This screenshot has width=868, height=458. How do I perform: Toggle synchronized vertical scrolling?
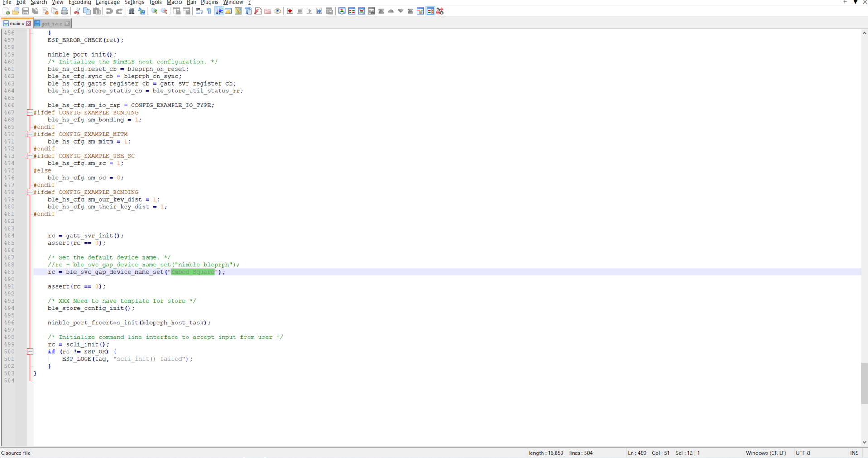177,11
